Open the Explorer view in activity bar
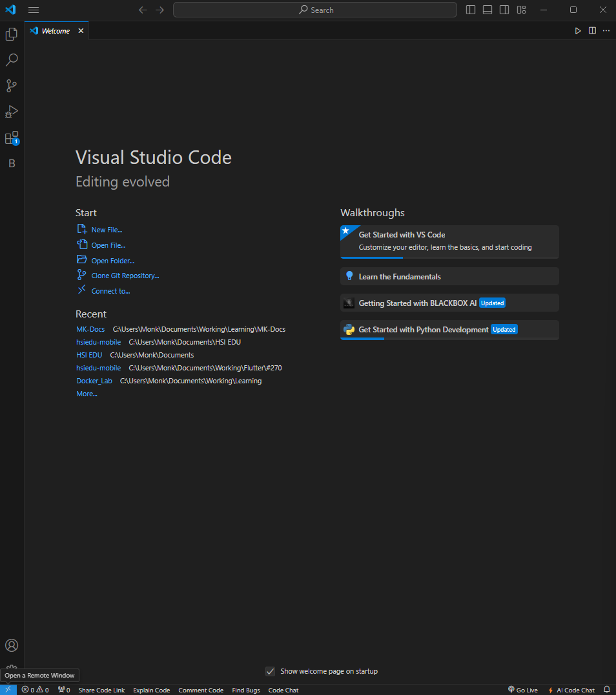Viewport: 616px width, 695px height. [x=12, y=34]
